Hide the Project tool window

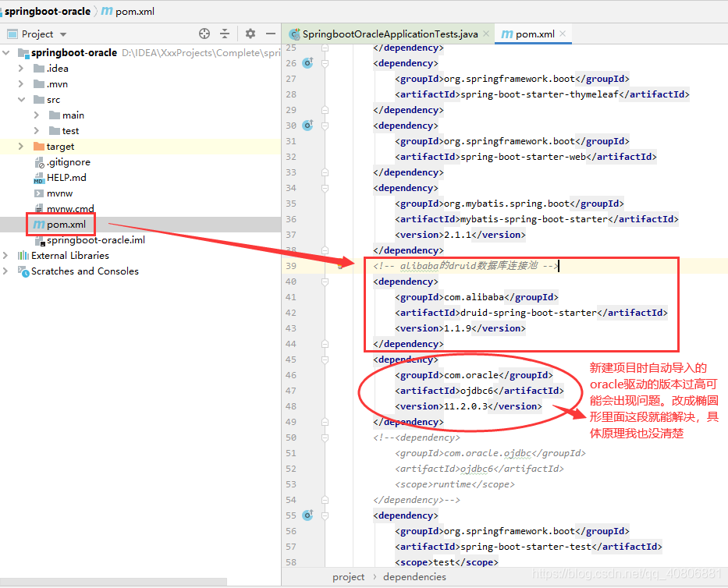(271, 34)
